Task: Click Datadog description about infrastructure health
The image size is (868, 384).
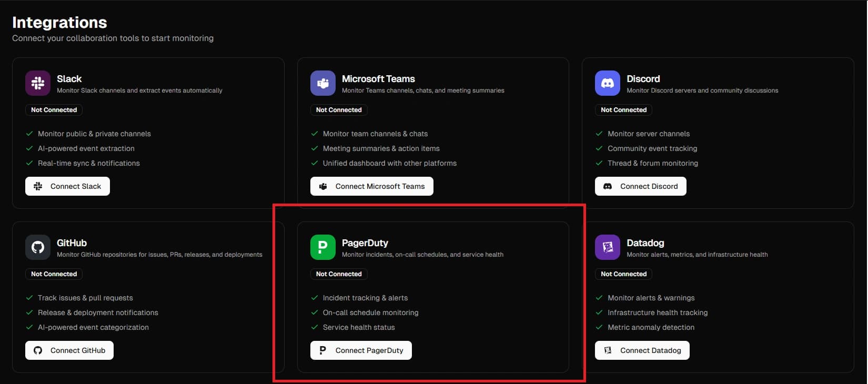Action: (x=697, y=255)
